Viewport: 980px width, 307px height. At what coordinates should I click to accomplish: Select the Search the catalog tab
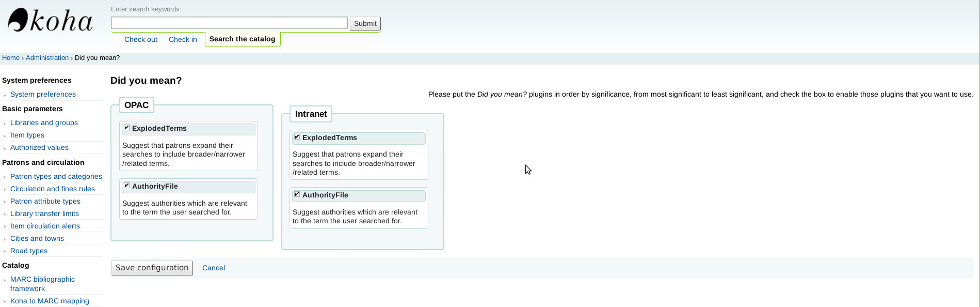click(242, 39)
